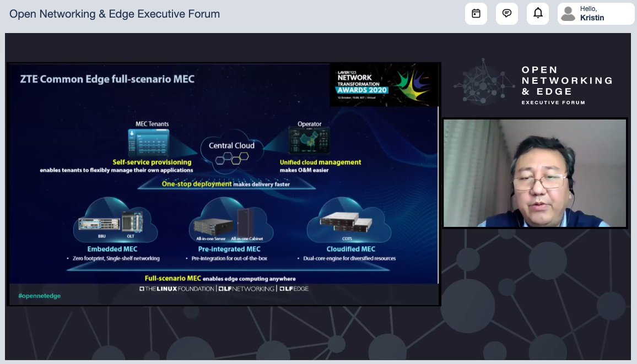Click the 'makes O&M easier' text
The height and width of the screenshot is (364, 637).
(304, 170)
